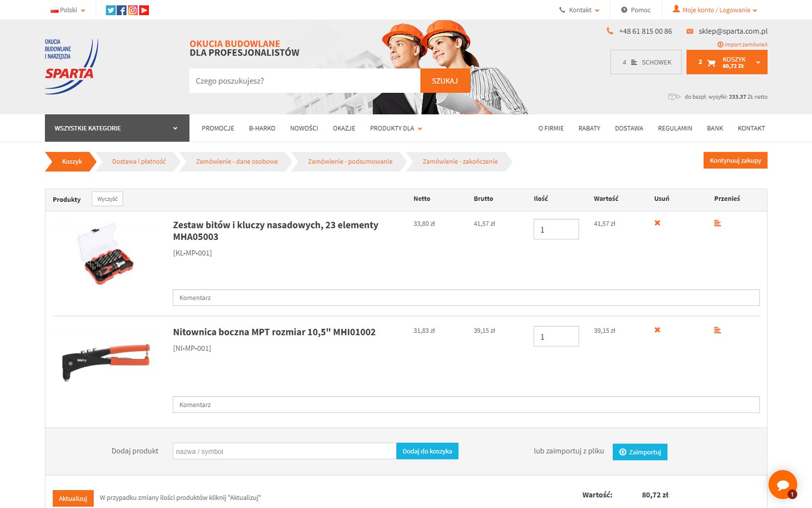
Task: Click the Kontynuuj zakupy button
Action: point(735,161)
